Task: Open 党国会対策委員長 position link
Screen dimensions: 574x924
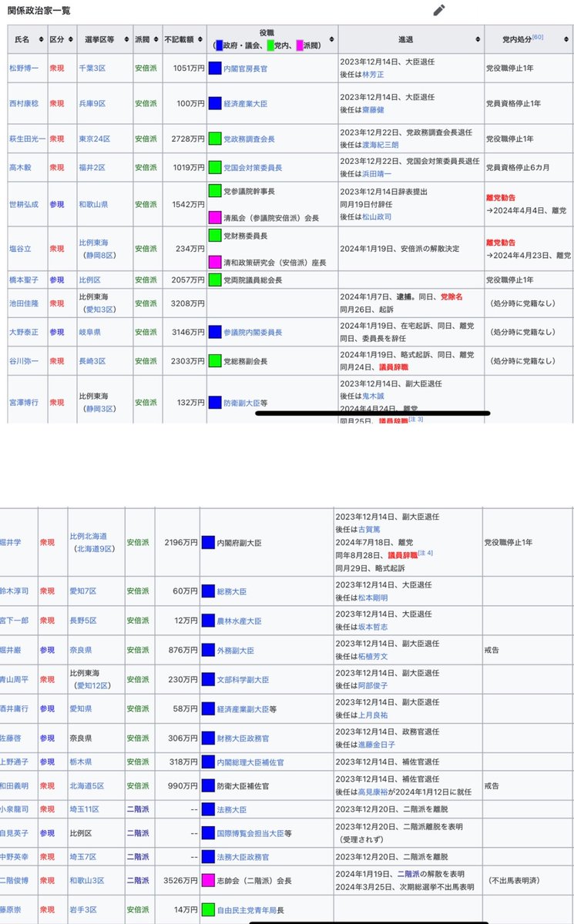Action: click(x=253, y=167)
